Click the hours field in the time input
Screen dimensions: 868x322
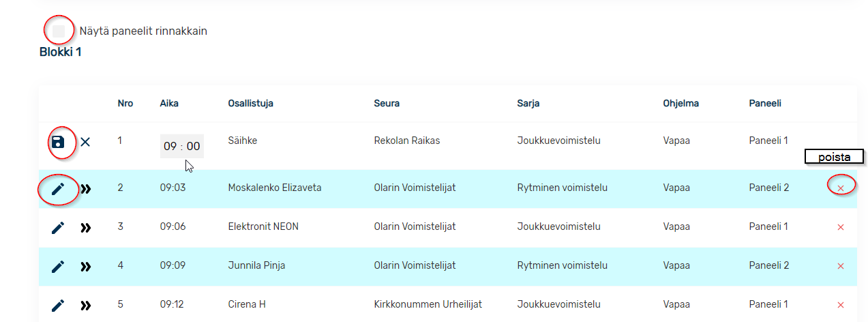pyautogui.click(x=170, y=146)
